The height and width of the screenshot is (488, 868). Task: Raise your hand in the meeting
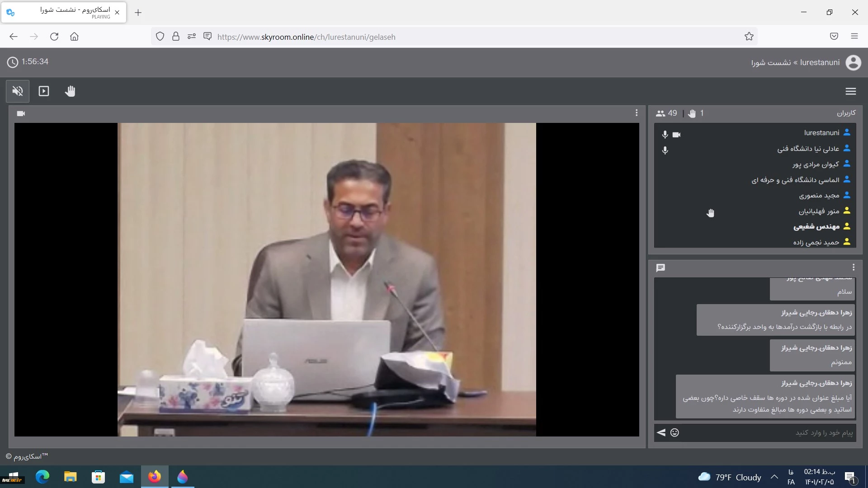[x=70, y=91]
